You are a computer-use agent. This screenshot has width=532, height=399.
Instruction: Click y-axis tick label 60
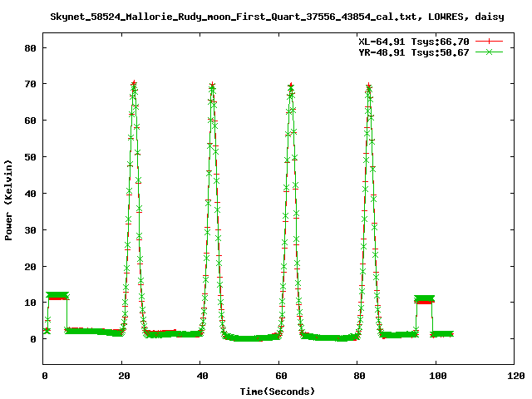(30, 121)
